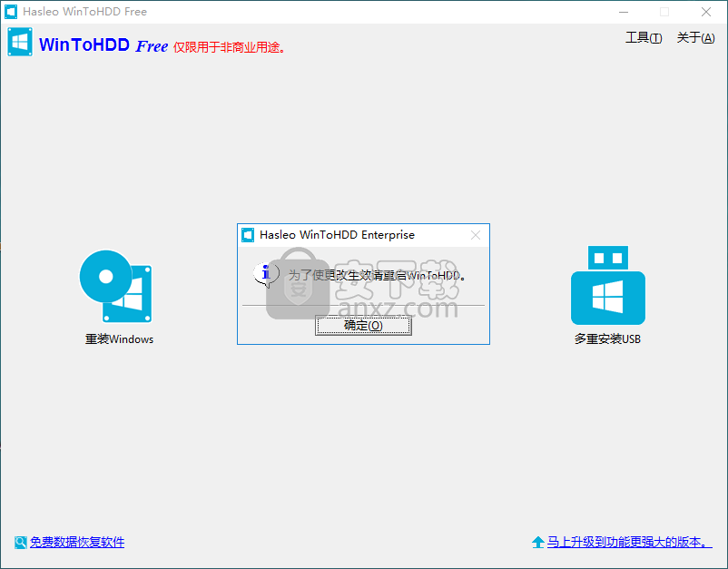Click the upgrade arrow icon at bottom

(538, 542)
